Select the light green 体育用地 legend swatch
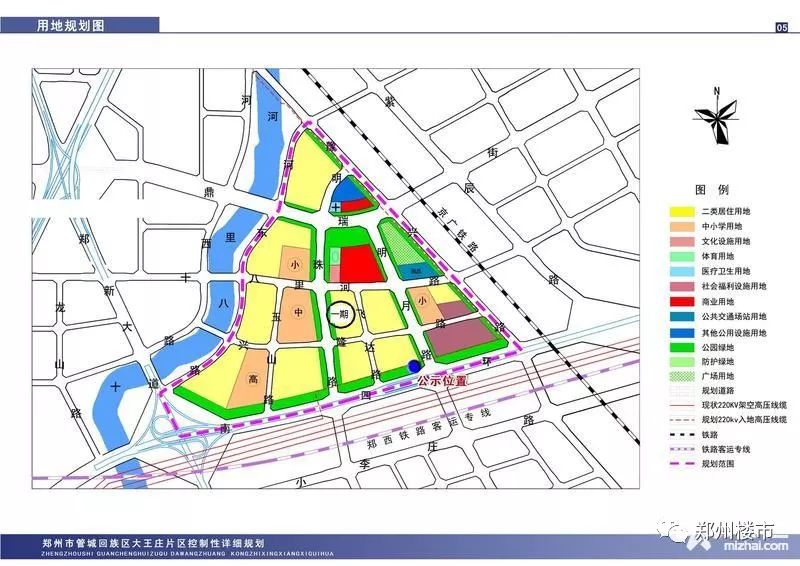800x566 pixels. coord(682,256)
